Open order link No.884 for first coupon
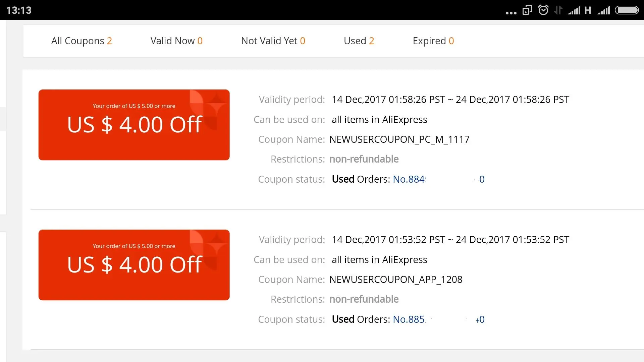 point(439,179)
